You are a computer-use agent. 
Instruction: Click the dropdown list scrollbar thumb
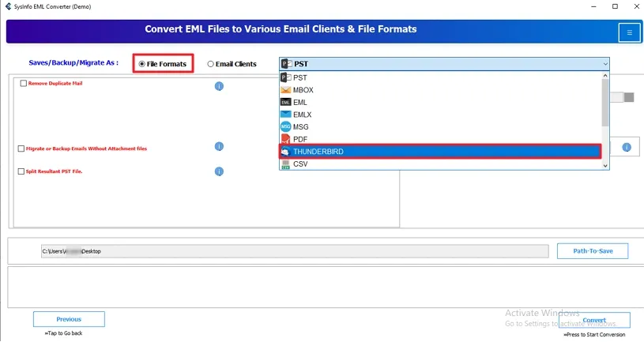click(x=605, y=103)
